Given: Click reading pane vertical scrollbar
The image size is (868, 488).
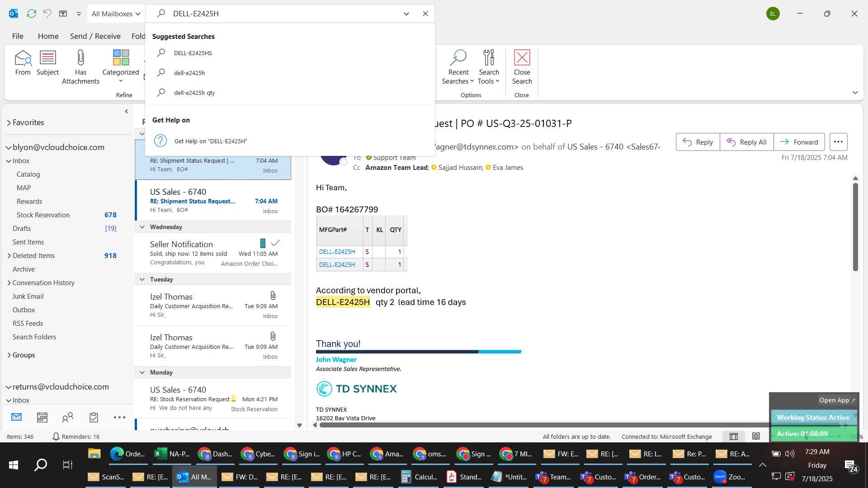Looking at the screenshot, I should pyautogui.click(x=855, y=226).
